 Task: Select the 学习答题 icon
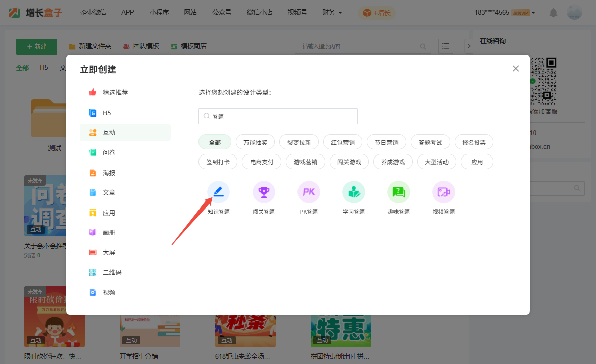(354, 192)
